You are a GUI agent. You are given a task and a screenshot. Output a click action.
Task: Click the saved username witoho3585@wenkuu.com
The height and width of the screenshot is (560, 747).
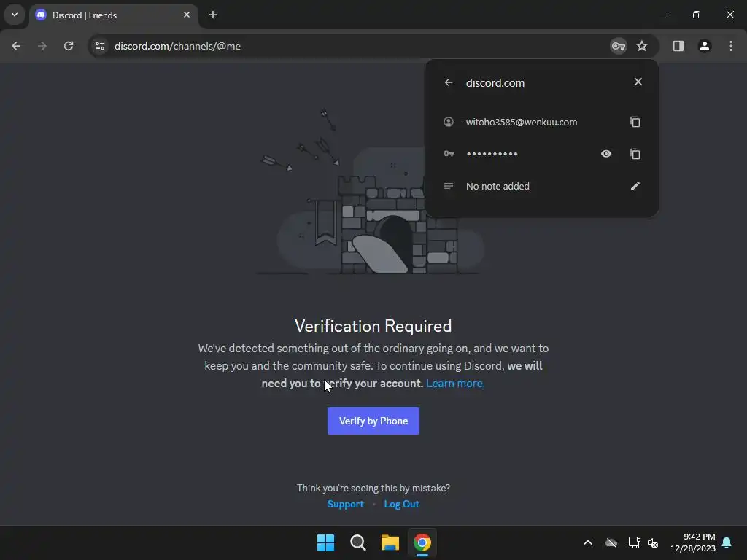(521, 122)
